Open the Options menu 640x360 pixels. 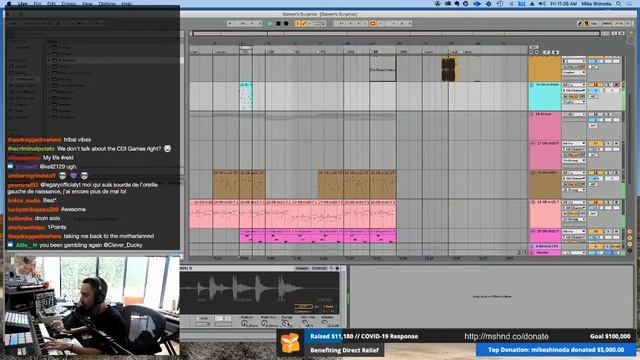pyautogui.click(x=107, y=4)
